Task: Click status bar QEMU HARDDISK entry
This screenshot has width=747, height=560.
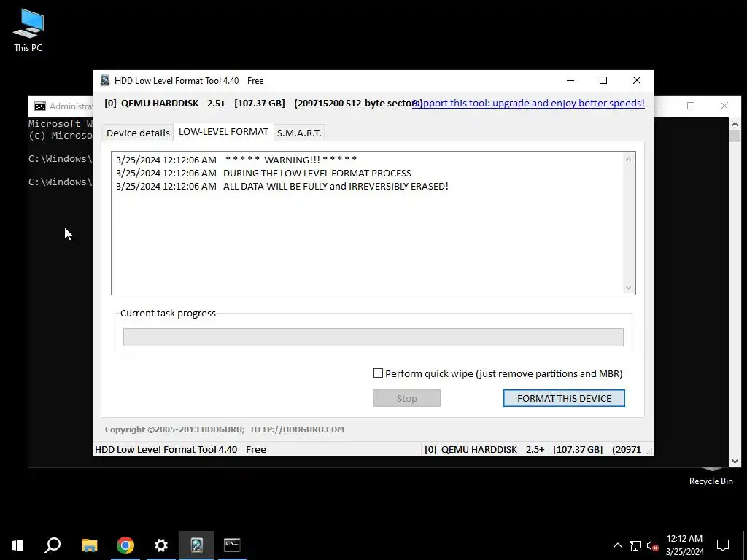Action: 533,449
